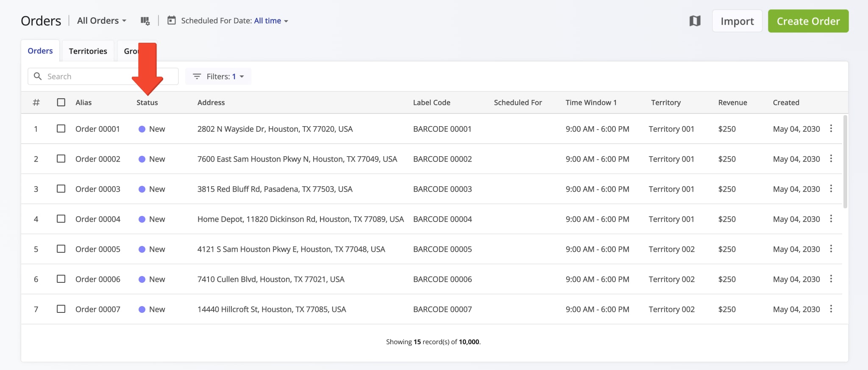
Task: Expand the Filters: 1 dropdown
Action: pyautogui.click(x=218, y=77)
